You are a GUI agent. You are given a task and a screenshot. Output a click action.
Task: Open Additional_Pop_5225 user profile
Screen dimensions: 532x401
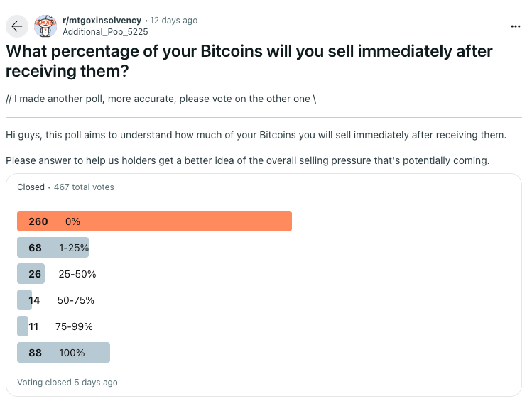(x=105, y=32)
